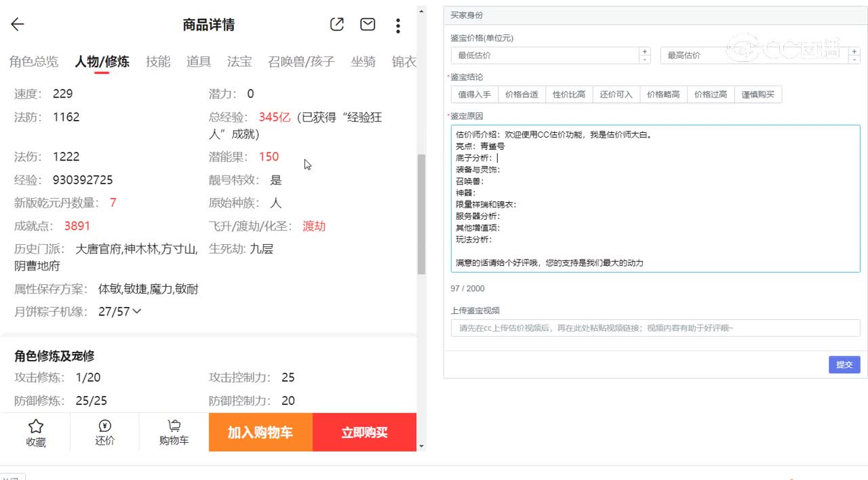Screen dimensions: 868x480
Task: Click the 上传鉴宝视频 link input field
Action: tap(654, 328)
